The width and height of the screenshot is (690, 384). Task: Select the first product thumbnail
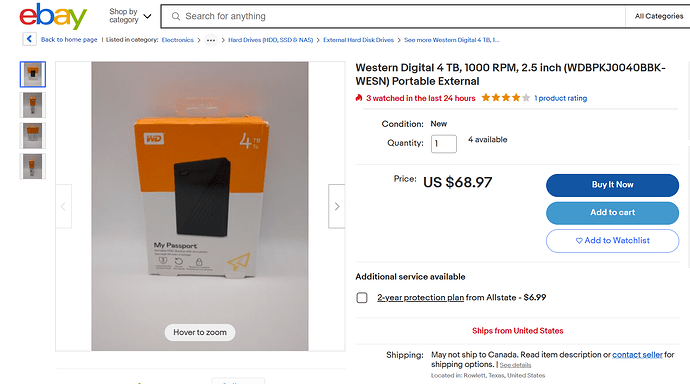point(33,74)
